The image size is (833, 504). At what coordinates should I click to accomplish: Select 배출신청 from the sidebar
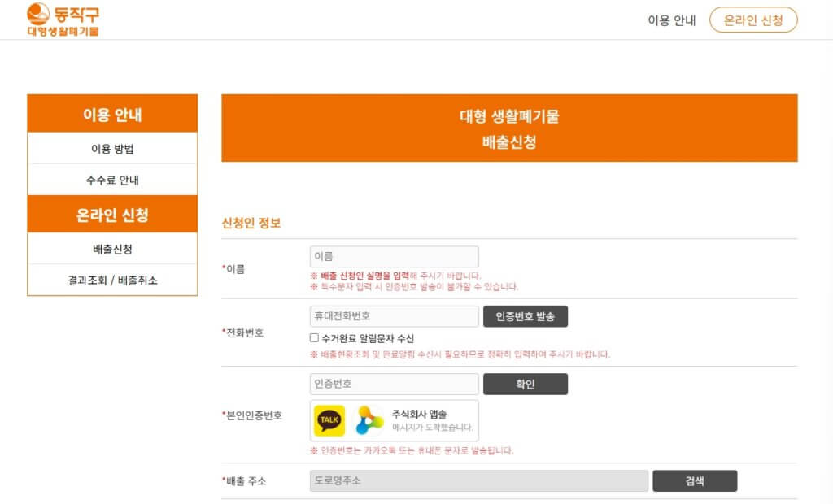point(112,247)
